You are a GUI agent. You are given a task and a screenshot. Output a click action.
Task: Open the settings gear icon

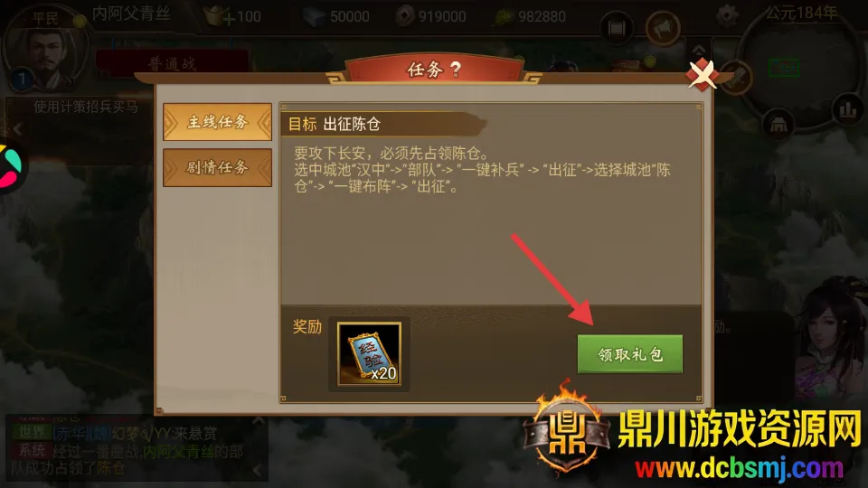coord(727,15)
